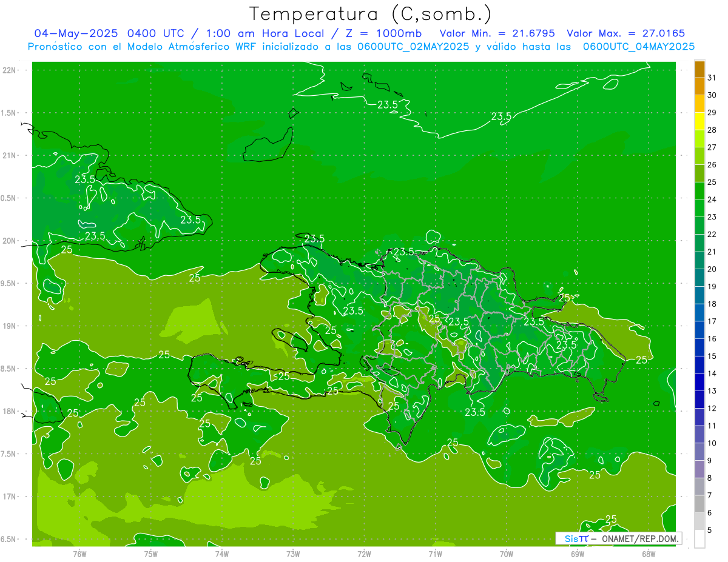Pick the orange swatch between 30 and 31
Screen dimensions: 728x562
pos(699,86)
